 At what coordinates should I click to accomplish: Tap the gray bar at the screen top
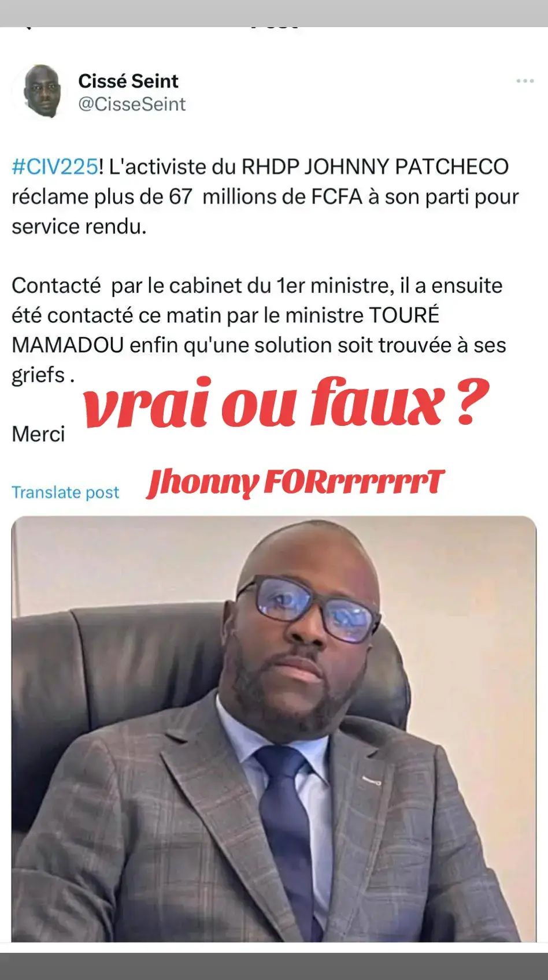tap(274, 13)
